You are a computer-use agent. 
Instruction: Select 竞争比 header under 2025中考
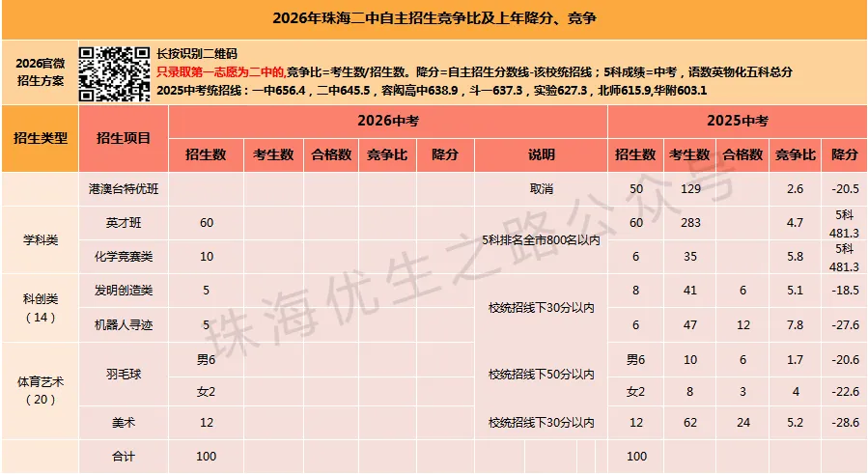pyautogui.click(x=795, y=155)
